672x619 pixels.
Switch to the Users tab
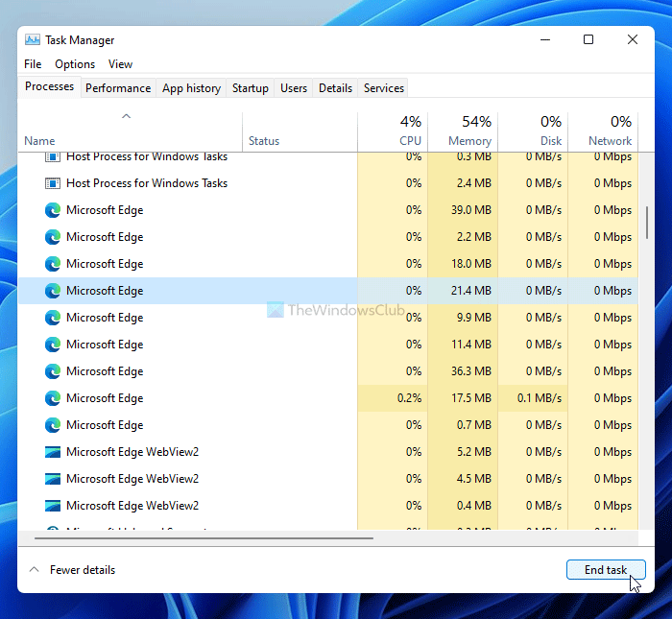tap(294, 88)
